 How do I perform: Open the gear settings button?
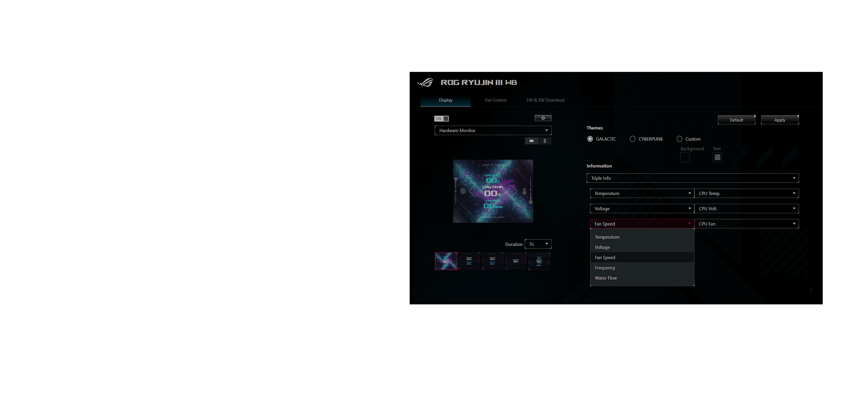coord(543,118)
